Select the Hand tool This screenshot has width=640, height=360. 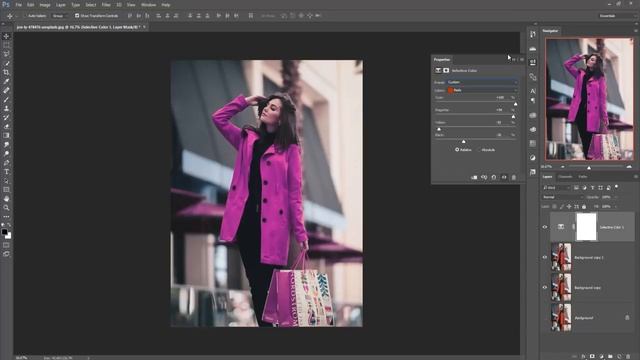[x=6, y=199]
